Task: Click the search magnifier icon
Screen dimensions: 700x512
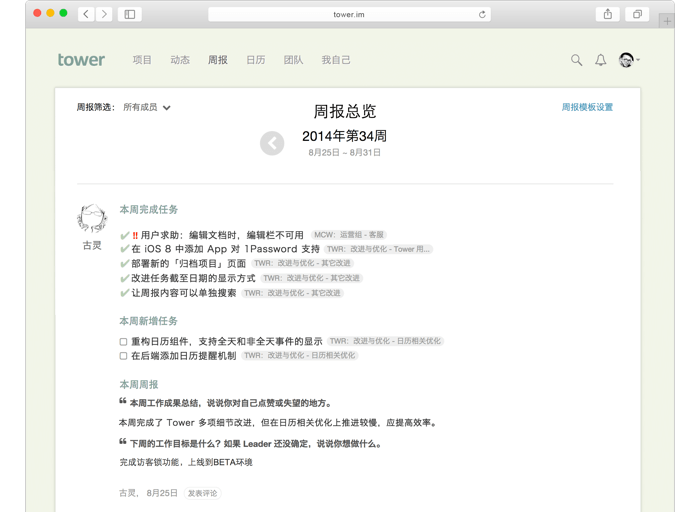Action: (x=576, y=60)
